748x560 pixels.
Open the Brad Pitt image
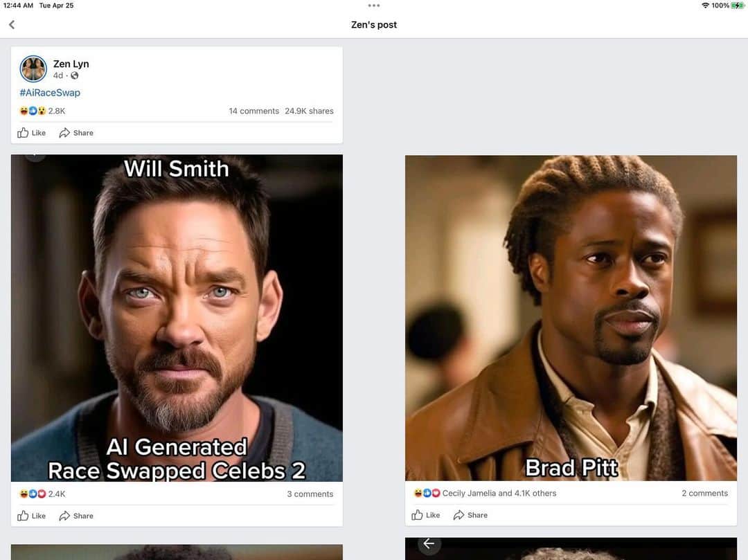571,318
